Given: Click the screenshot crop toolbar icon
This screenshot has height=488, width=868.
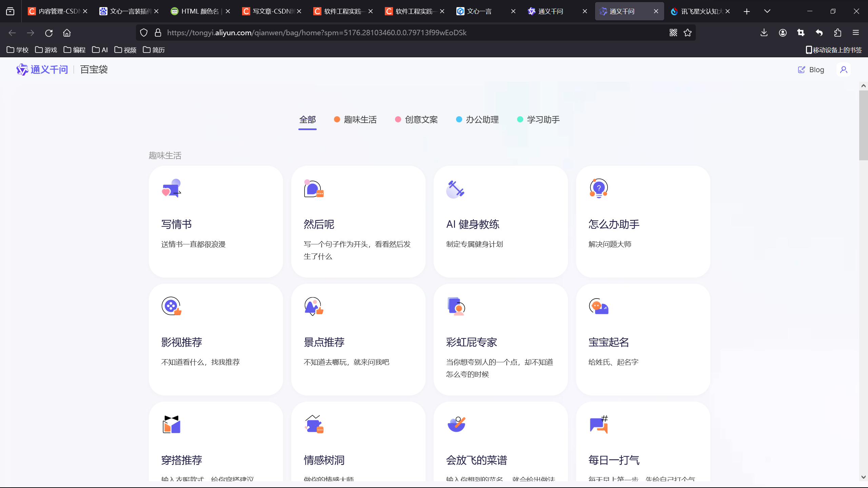Looking at the screenshot, I should pyautogui.click(x=801, y=33).
